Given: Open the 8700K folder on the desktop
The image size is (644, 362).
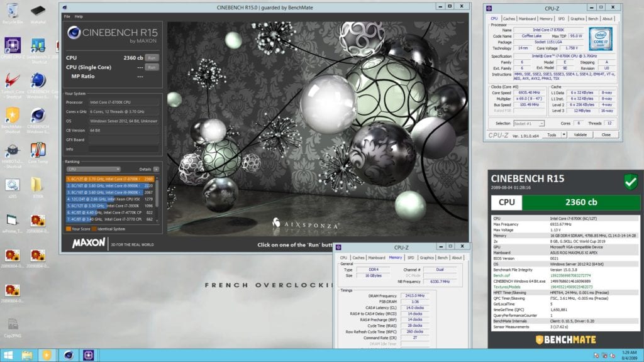Looking at the screenshot, I should click(37, 185).
